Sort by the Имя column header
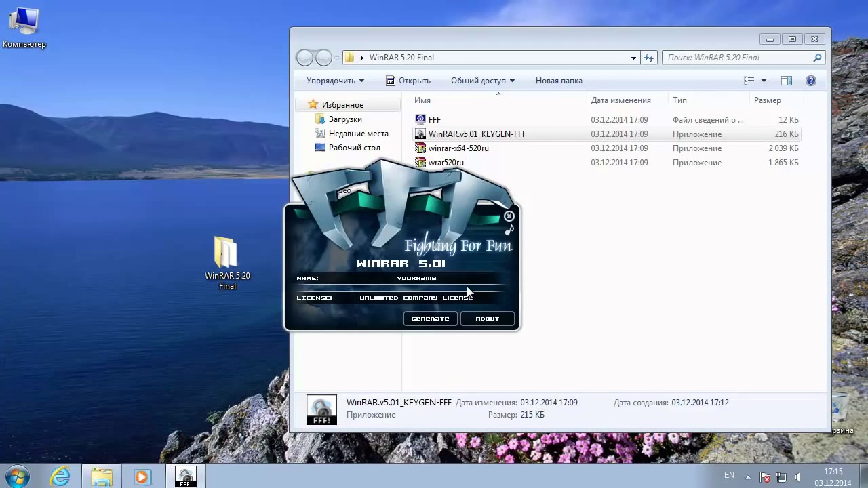868x488 pixels. pyautogui.click(x=422, y=100)
